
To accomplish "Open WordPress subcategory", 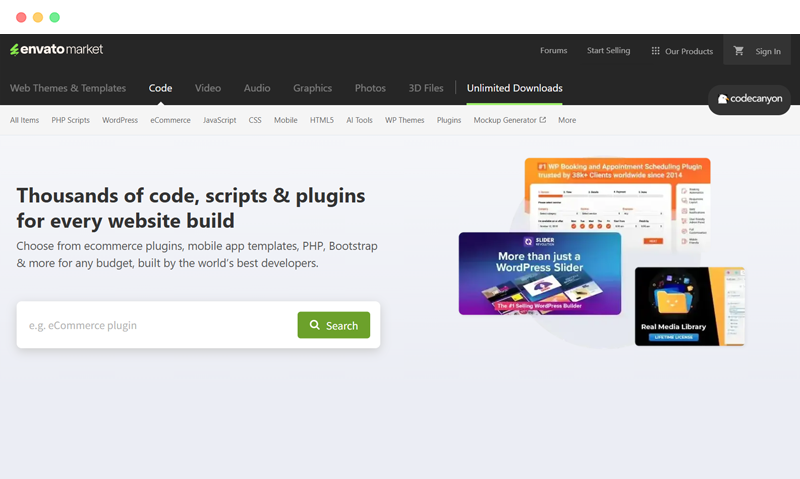I will tap(120, 120).
